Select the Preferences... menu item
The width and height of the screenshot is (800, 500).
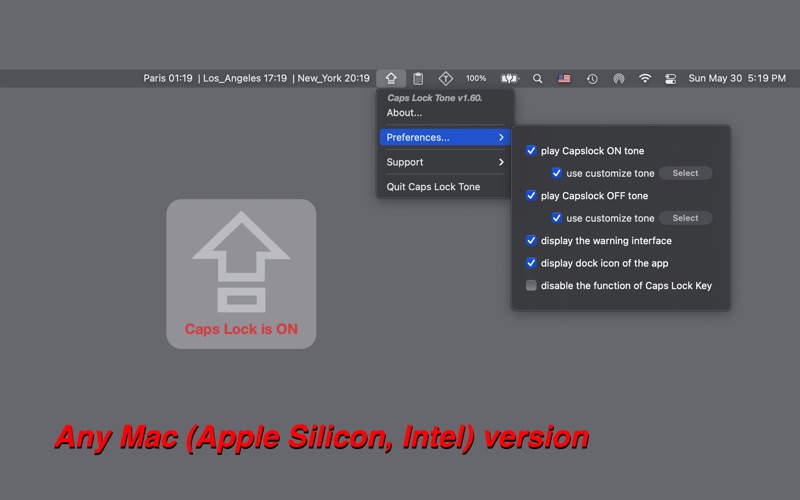pyautogui.click(x=444, y=137)
